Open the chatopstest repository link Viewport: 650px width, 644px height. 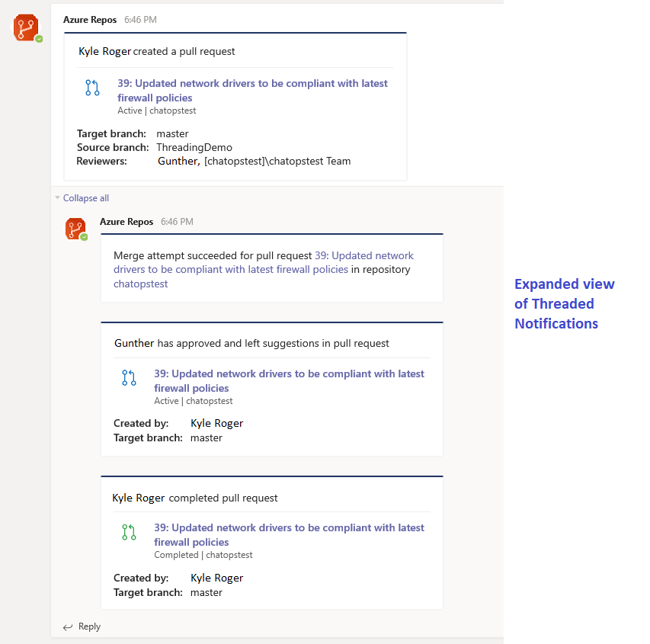[x=142, y=284]
